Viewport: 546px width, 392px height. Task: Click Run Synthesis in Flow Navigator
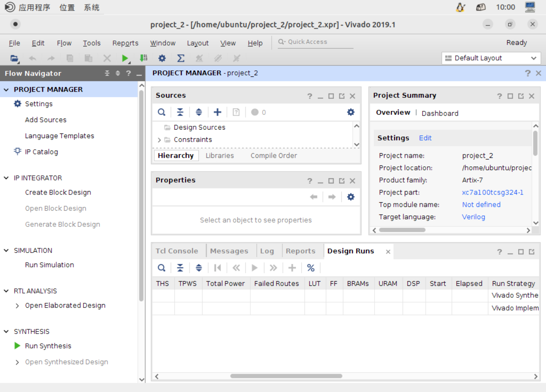click(48, 346)
